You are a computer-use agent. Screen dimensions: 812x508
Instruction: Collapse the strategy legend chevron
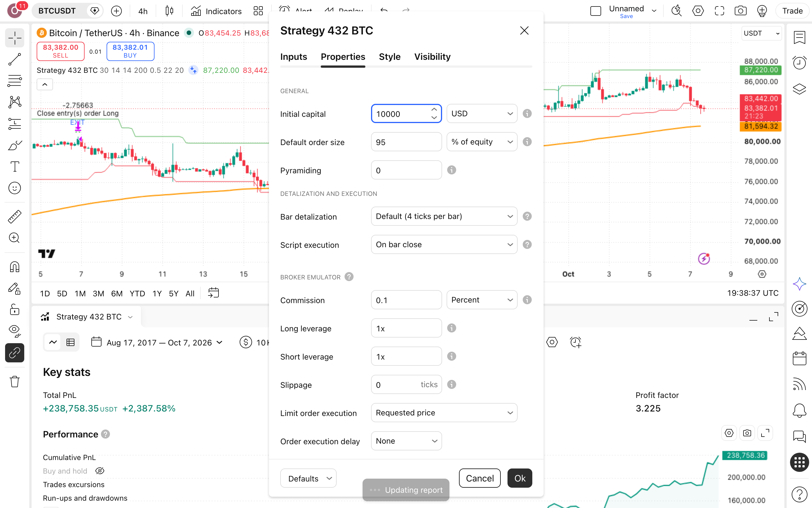(45, 85)
